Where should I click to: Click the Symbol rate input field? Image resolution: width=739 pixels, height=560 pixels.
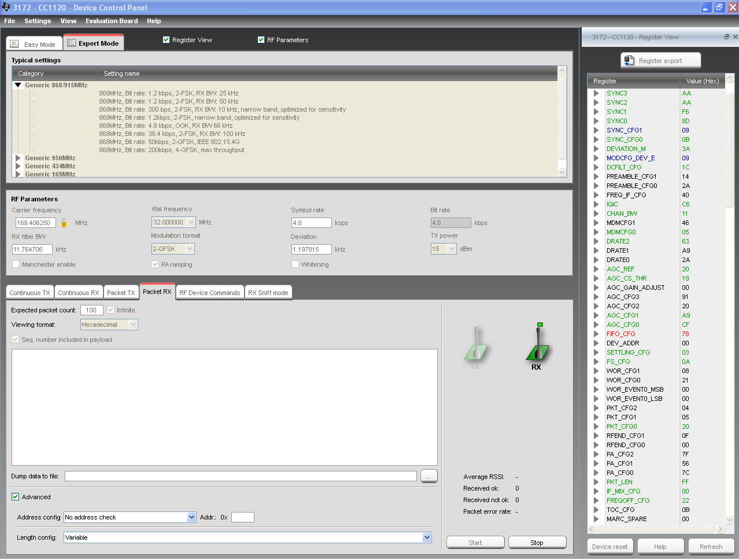(x=312, y=223)
